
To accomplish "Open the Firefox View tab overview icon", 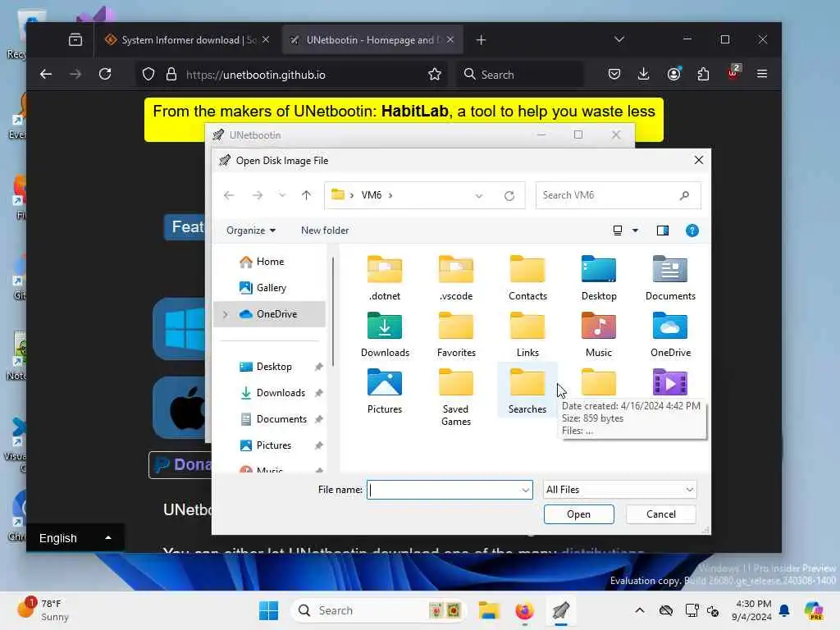I will coord(75,39).
